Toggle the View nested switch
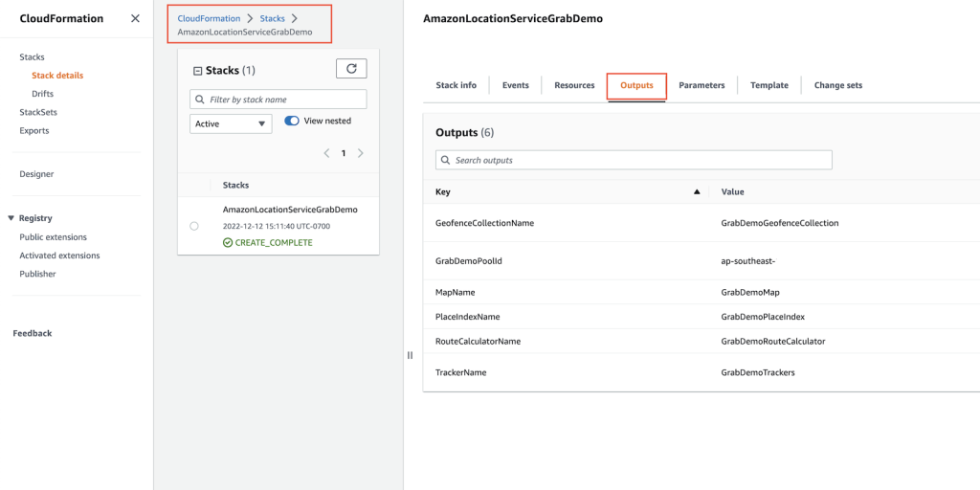 [292, 122]
